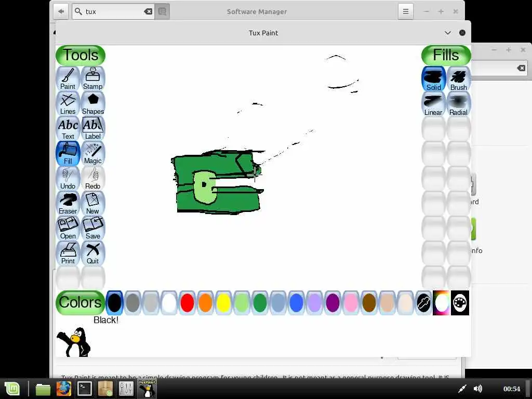Image resolution: width=532 pixels, height=399 pixels.
Task: Pick the purple color swatch
Action: pos(332,303)
